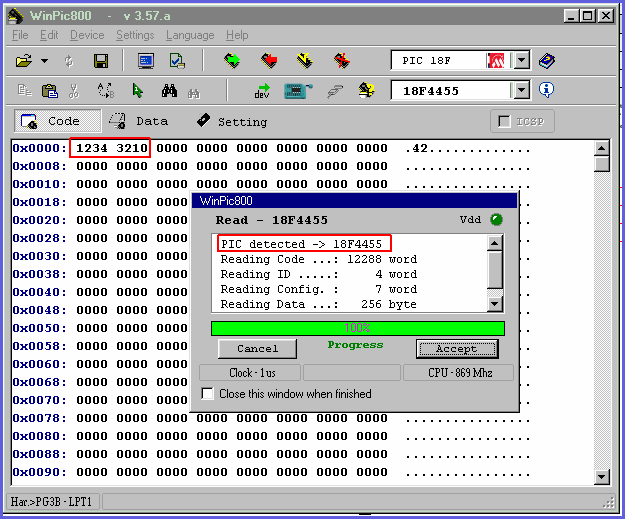Image resolution: width=625 pixels, height=519 pixels.
Task: Open the Device menu
Action: point(87,35)
